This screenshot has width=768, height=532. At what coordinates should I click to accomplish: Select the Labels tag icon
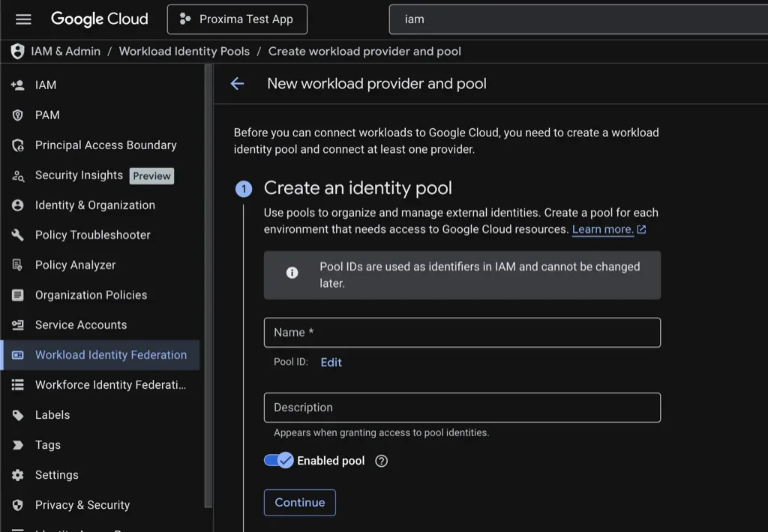(16, 414)
